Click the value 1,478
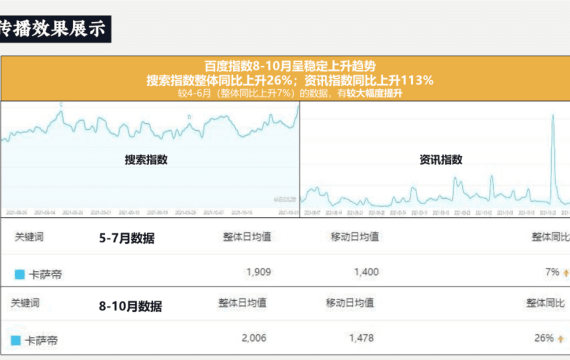570x360 pixels. pyautogui.click(x=361, y=338)
